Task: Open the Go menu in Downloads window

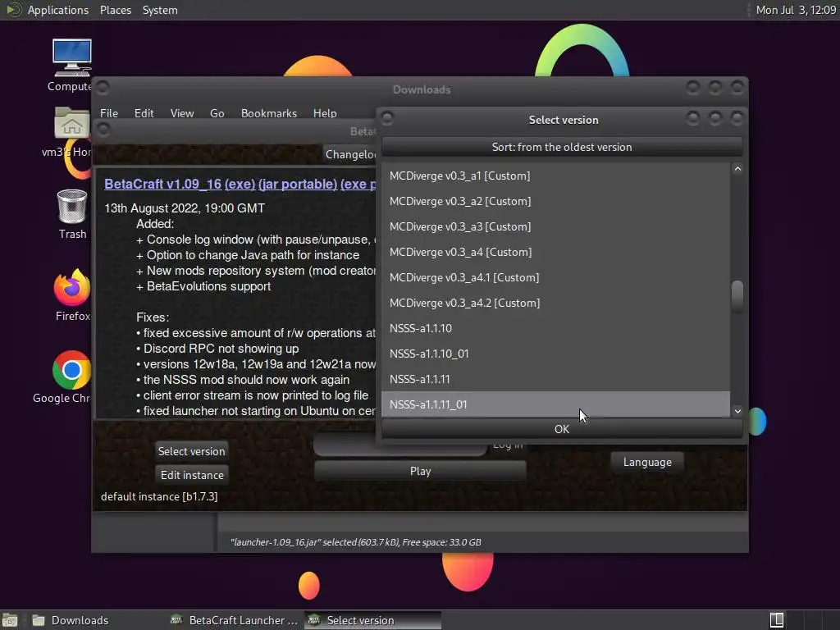Action: [x=217, y=113]
